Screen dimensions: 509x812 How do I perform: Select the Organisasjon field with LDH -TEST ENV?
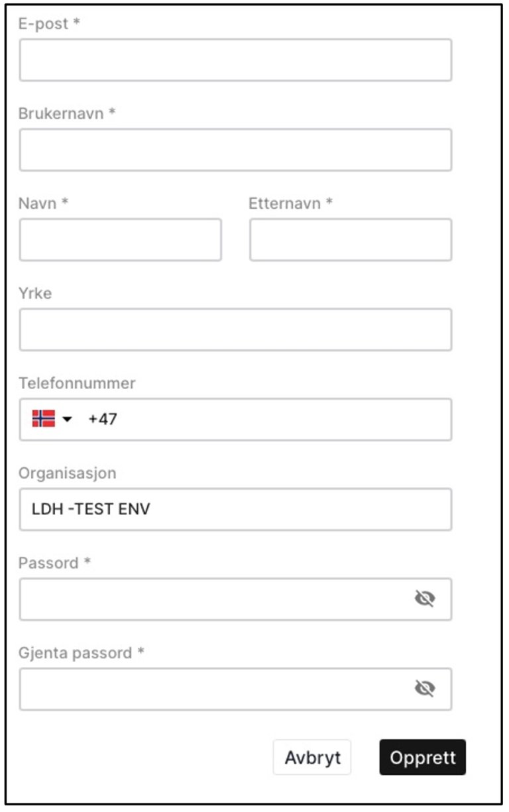click(x=235, y=510)
